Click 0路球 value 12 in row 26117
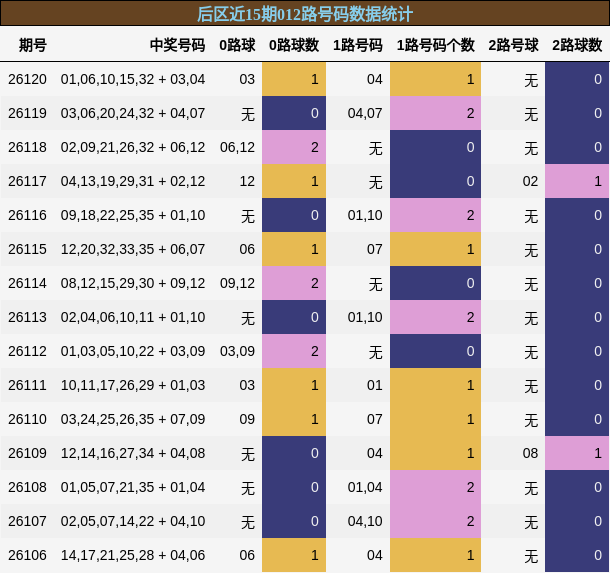 247,181
